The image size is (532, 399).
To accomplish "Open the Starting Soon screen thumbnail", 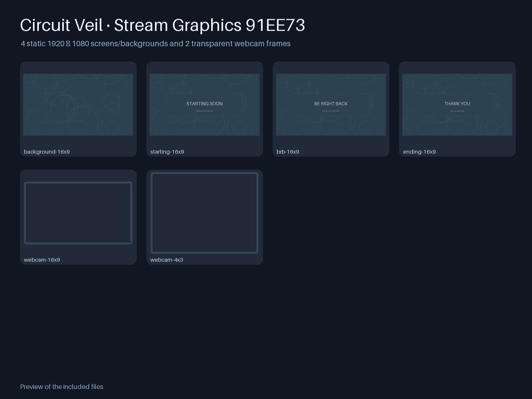I will [204, 104].
